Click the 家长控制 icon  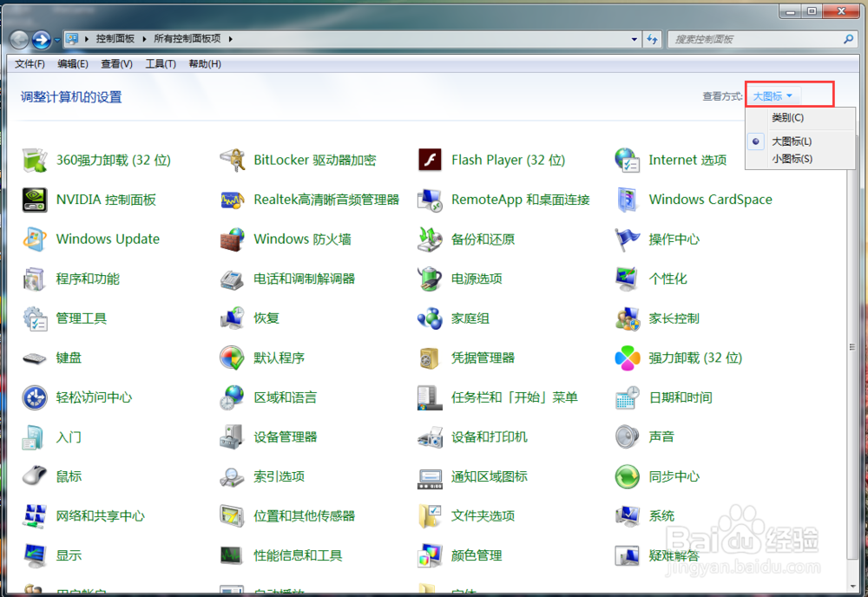point(628,318)
